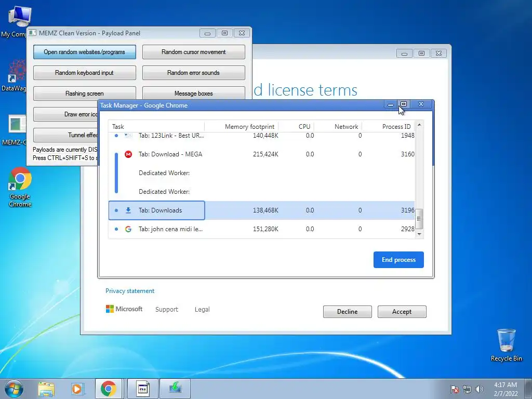Image resolution: width=532 pixels, height=399 pixels.
Task: Switch to Chrome in the taskbar
Action: 108,389
